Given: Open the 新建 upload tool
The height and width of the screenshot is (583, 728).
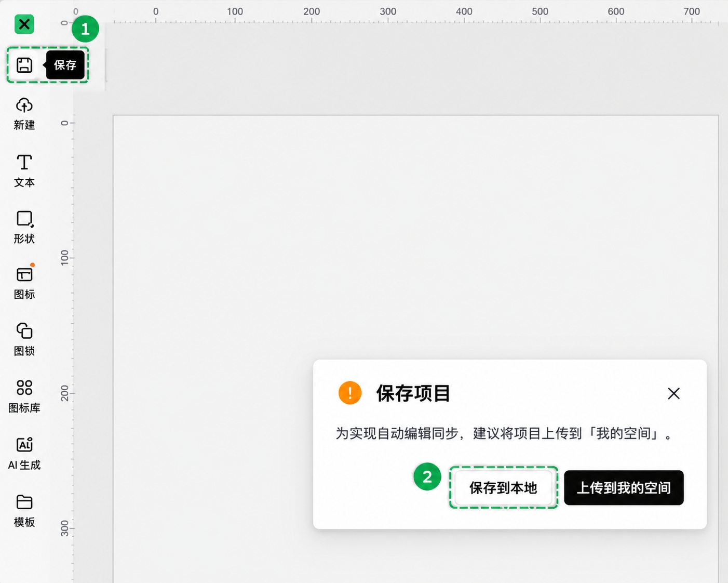Looking at the screenshot, I should coord(24,114).
